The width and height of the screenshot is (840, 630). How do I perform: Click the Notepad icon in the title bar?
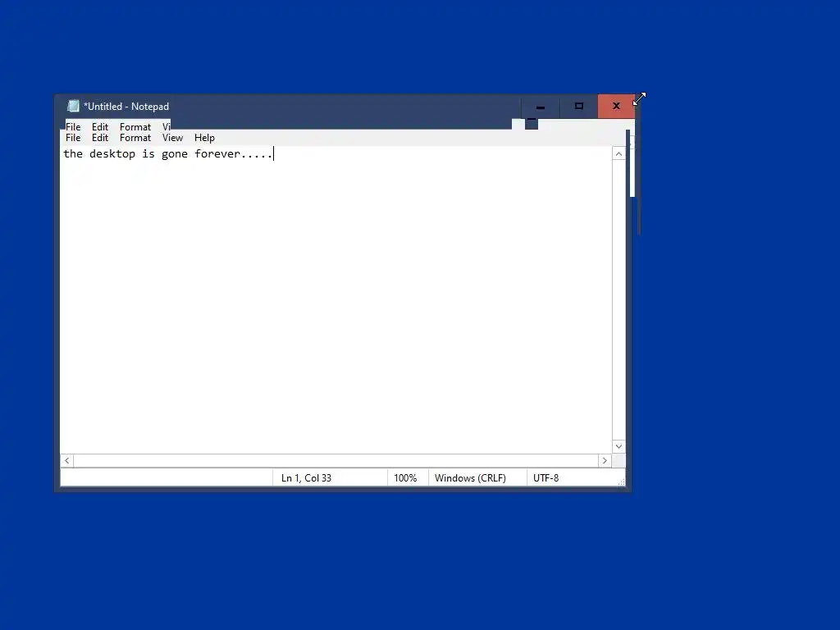click(73, 106)
